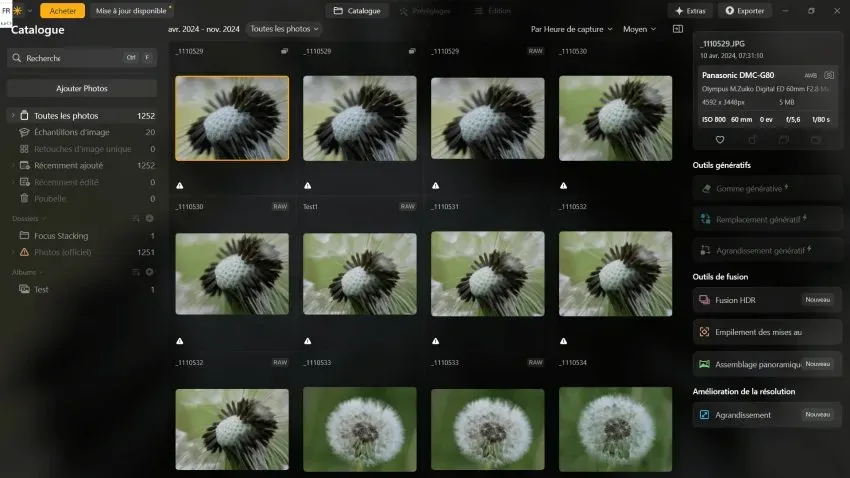Switch to the Catalogue tab
Image resolution: width=850 pixels, height=478 pixels.
coord(357,11)
